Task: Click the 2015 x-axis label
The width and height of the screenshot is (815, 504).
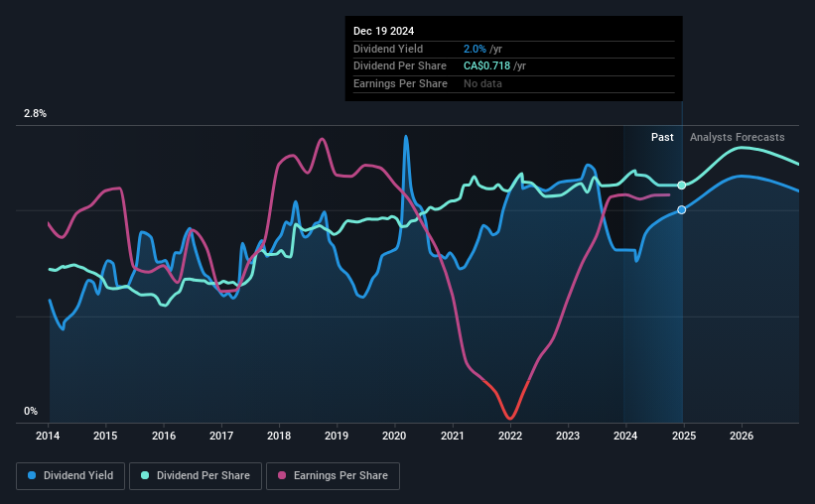Action: 105,436
